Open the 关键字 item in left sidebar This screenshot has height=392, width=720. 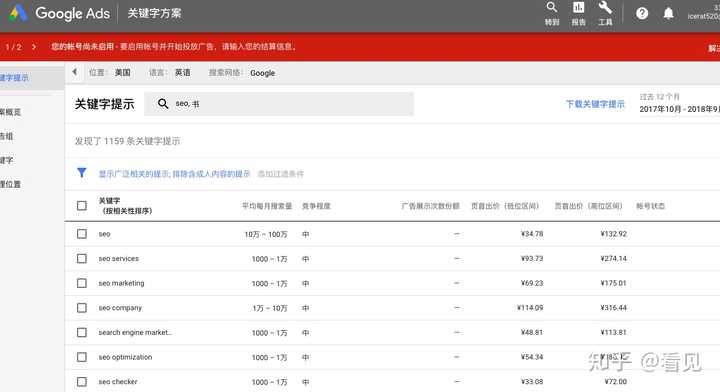[x=6, y=160]
